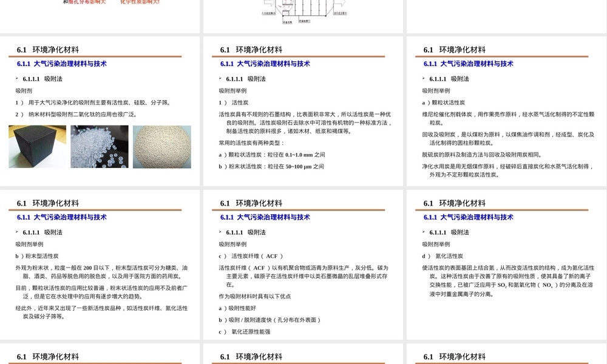Viewport: 607px width, 364px height.
Task: Click the paragraph starting '使活性炭的表面基团上结合氮'
Action: tap(508, 281)
